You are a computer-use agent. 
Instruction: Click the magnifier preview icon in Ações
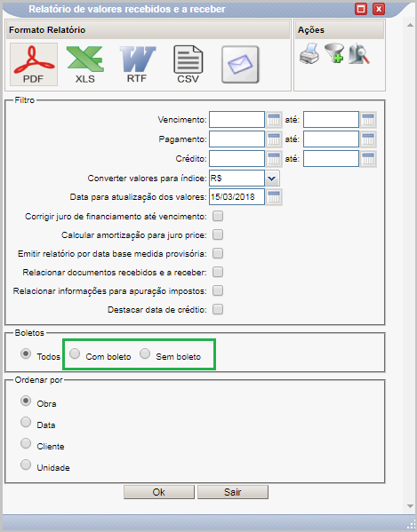click(358, 53)
